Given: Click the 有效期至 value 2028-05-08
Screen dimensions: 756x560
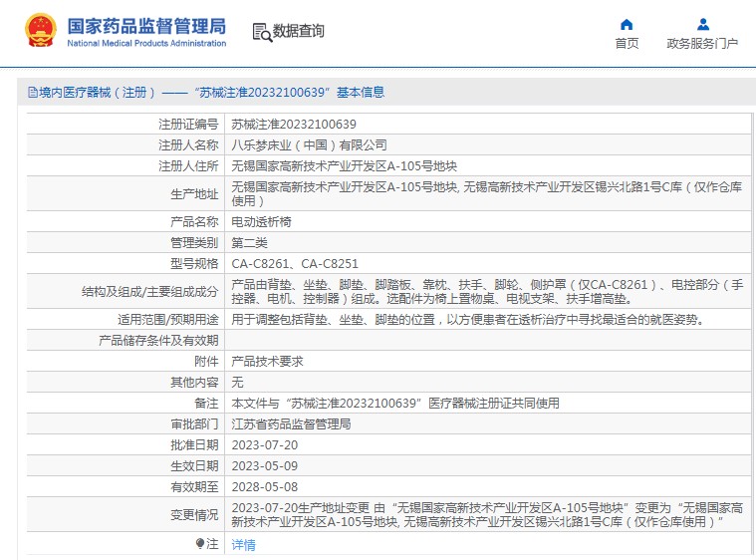Looking at the screenshot, I should (265, 487).
